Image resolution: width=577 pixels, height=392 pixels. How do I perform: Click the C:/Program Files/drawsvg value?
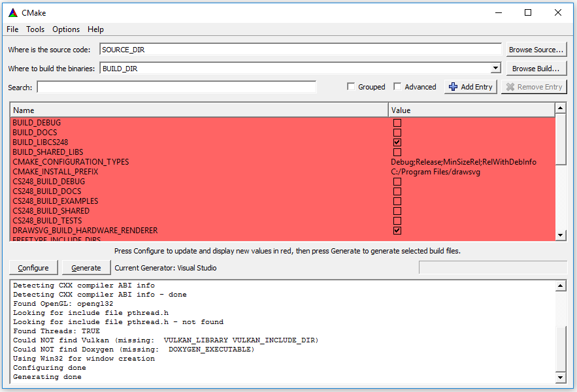point(435,172)
